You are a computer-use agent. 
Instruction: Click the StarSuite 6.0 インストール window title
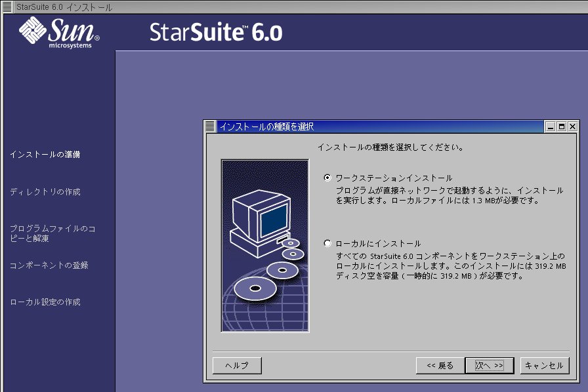[64, 7]
